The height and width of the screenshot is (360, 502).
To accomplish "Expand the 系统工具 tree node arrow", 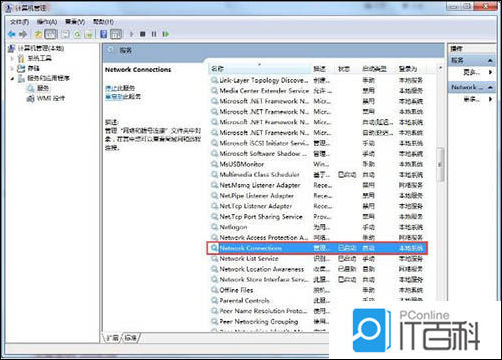I will click(12, 58).
